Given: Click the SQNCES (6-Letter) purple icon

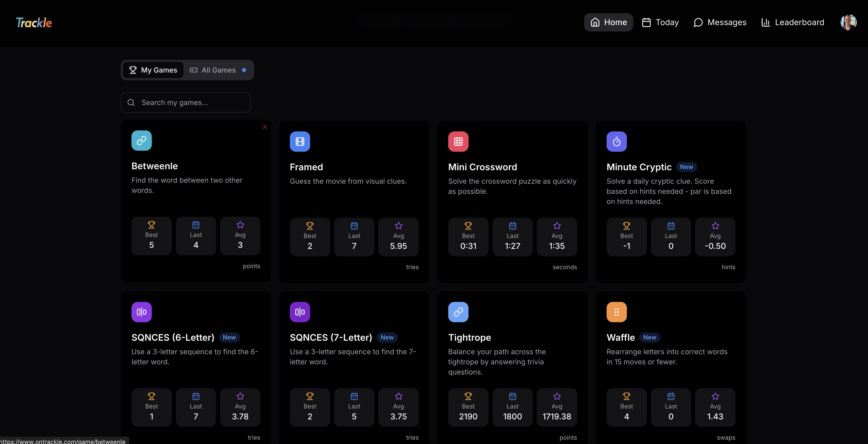Looking at the screenshot, I should coord(142,312).
